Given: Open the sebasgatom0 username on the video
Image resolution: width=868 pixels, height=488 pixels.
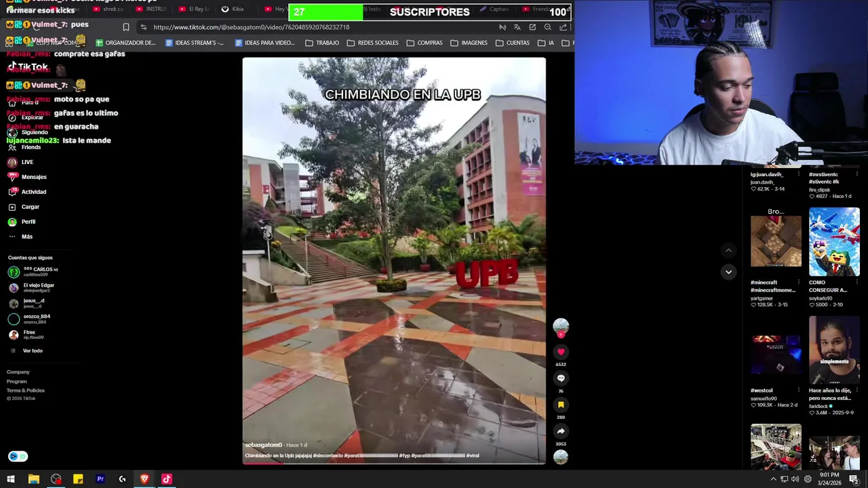Looking at the screenshot, I should click(x=263, y=445).
